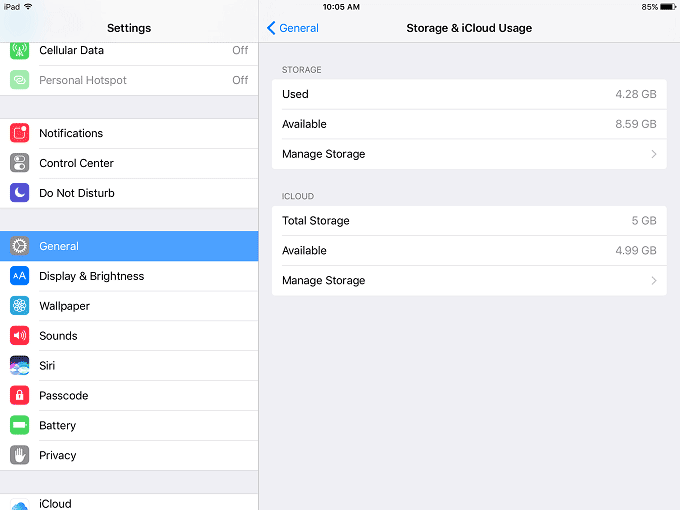Open Personal Hotspot row showing Off
The width and height of the screenshot is (680, 510).
tap(129, 80)
